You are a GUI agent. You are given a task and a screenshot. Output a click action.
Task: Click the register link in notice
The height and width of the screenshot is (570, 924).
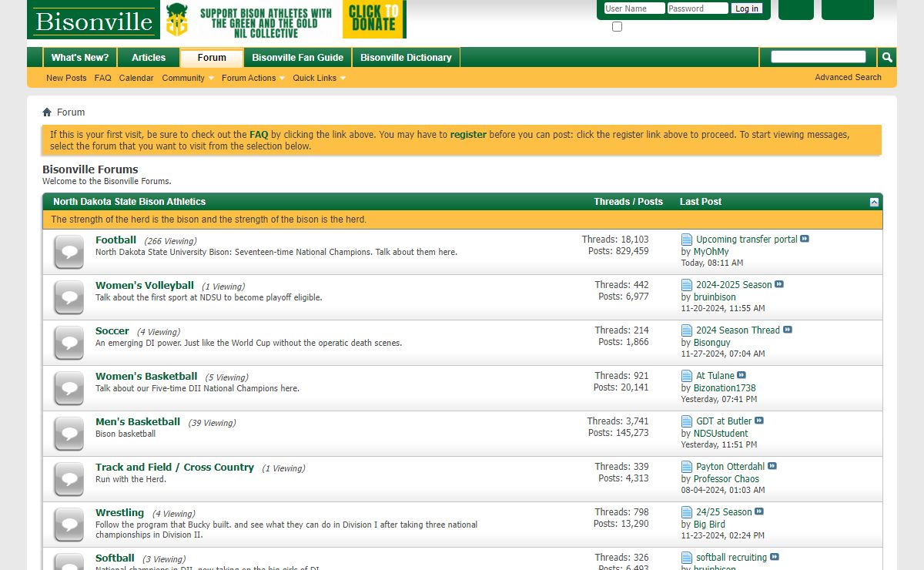tap(468, 134)
